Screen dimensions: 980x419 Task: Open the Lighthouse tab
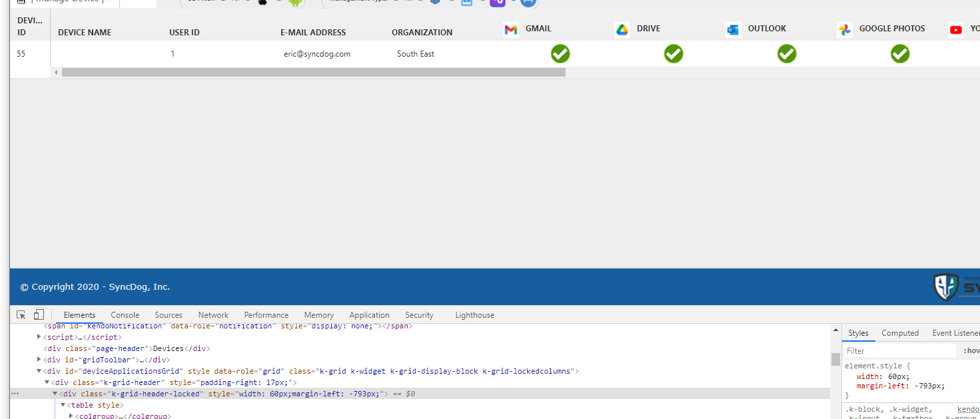(x=475, y=315)
